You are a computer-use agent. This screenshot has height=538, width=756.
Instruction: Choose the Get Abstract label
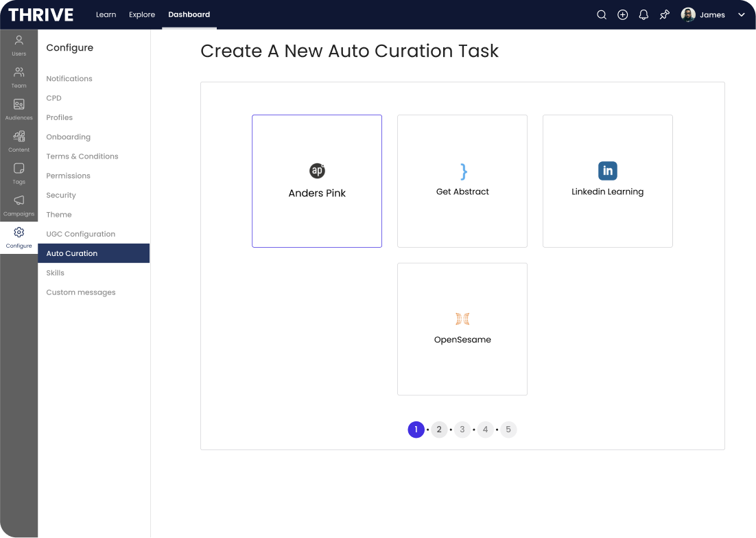[x=462, y=191]
